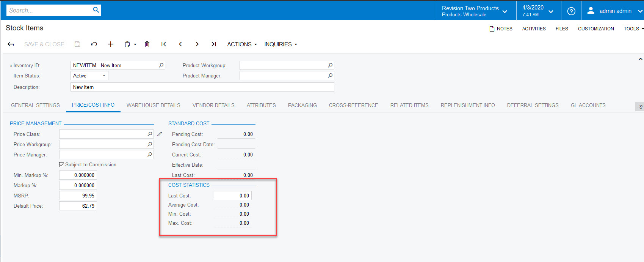644x262 pixels.
Task: Open Revision Two Products company selector
Action: (476, 11)
